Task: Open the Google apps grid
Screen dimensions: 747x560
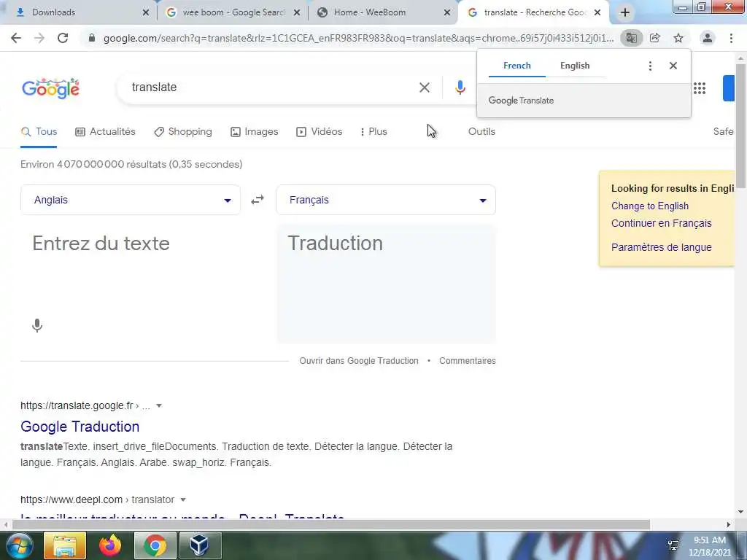Action: click(700, 88)
